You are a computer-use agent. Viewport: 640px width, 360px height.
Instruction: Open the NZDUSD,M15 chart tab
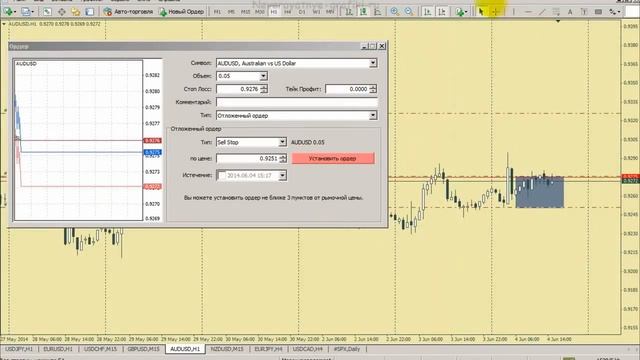tap(227, 349)
